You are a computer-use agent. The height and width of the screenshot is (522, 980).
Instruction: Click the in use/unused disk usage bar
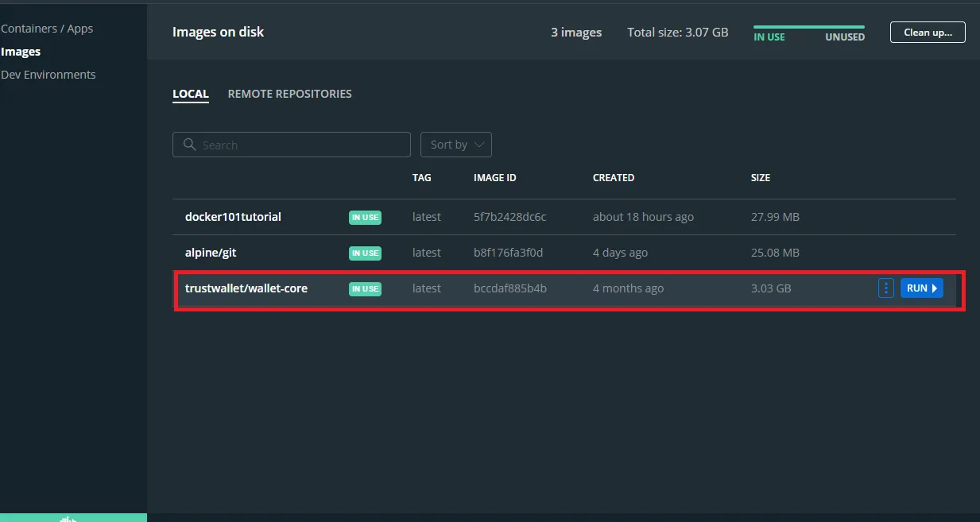click(809, 27)
